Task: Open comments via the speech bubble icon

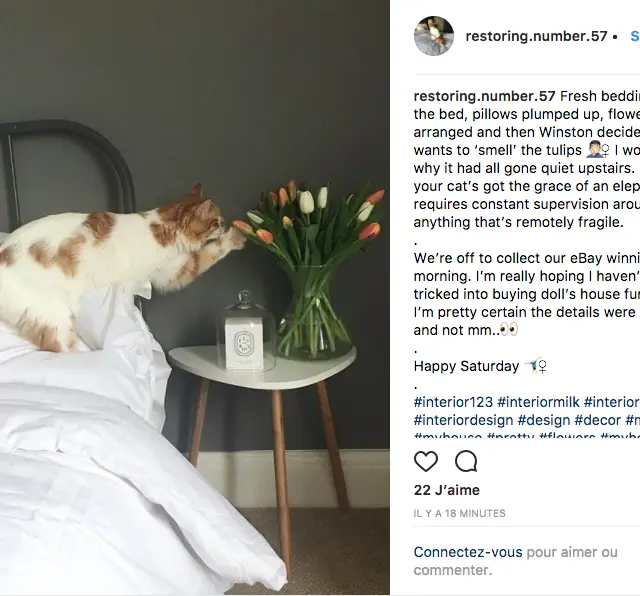Action: (x=466, y=461)
